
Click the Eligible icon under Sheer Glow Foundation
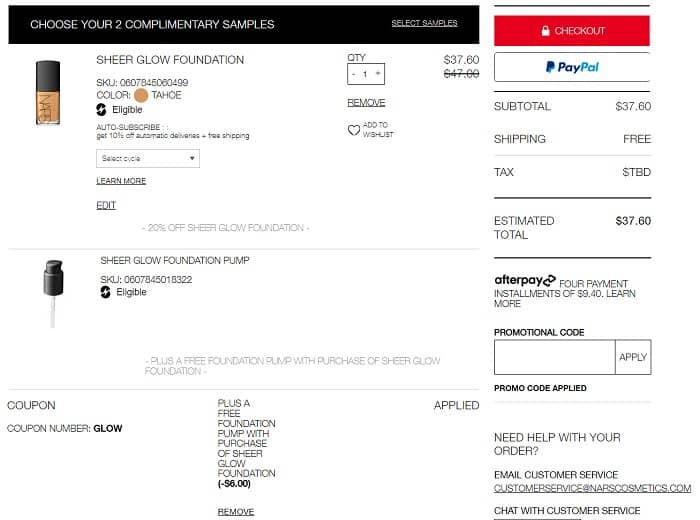click(x=101, y=110)
